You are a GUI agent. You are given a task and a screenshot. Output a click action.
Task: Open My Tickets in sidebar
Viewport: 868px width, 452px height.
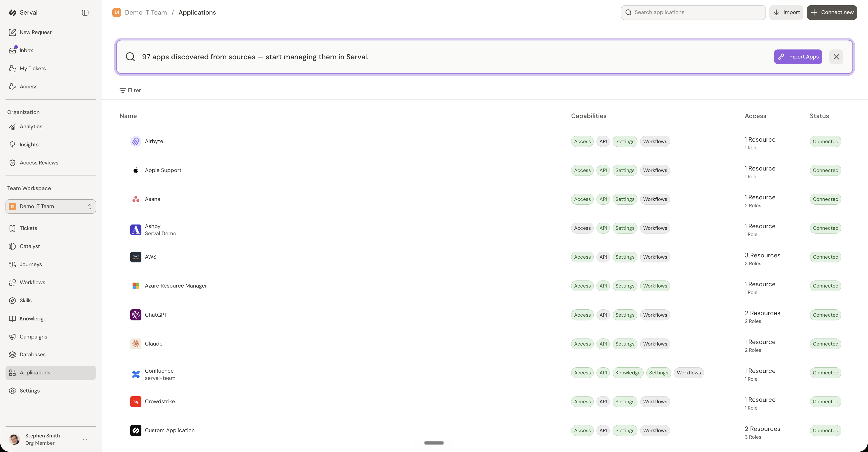click(50, 69)
